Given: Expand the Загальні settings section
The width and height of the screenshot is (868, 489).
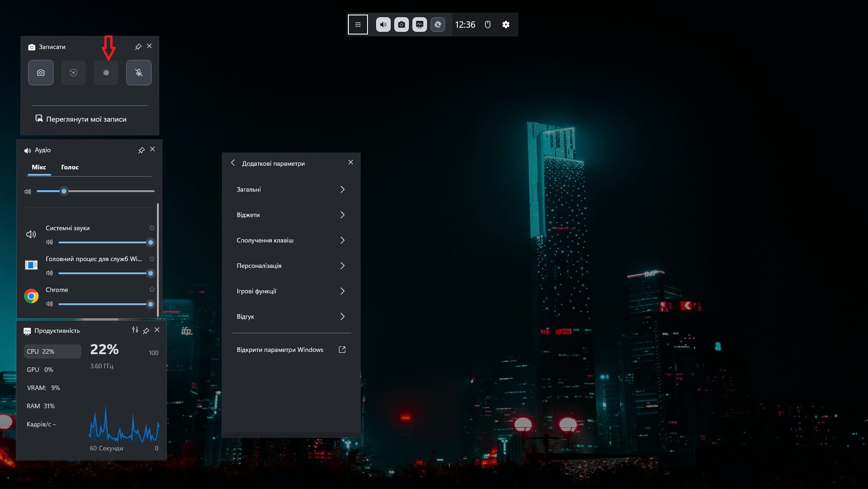Looking at the screenshot, I should point(291,189).
